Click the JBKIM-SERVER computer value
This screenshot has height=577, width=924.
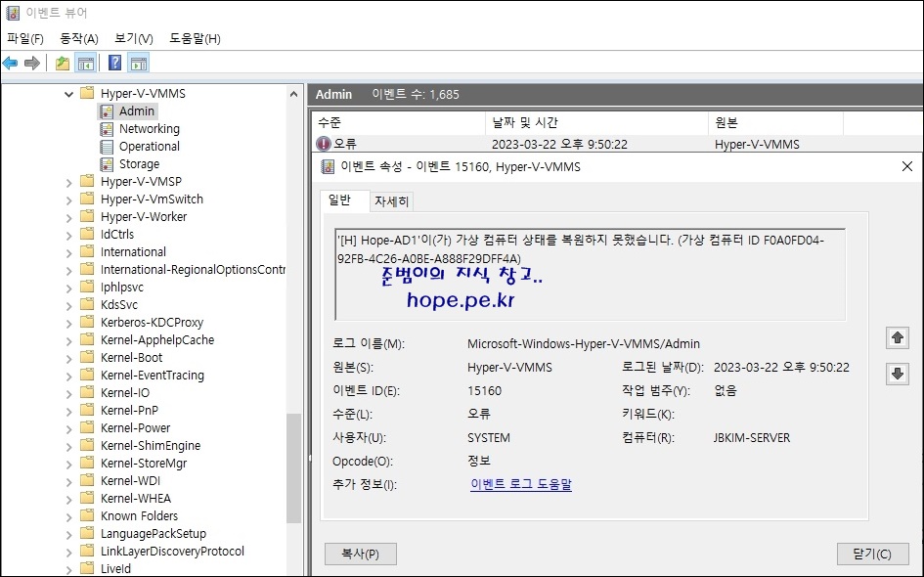pyautogui.click(x=752, y=438)
